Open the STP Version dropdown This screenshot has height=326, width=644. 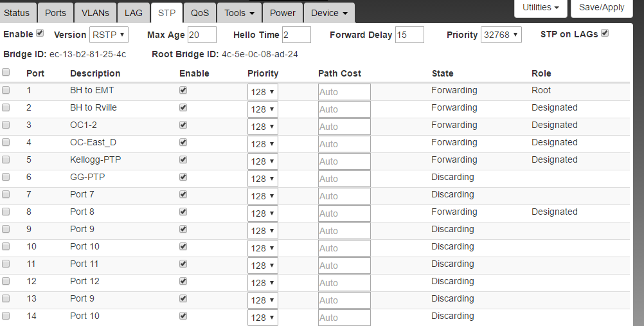coord(109,35)
